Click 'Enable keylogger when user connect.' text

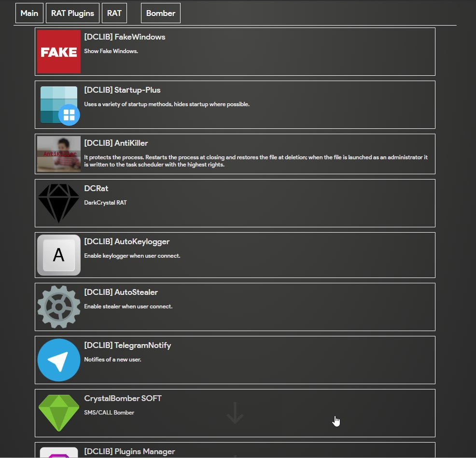[x=132, y=256]
